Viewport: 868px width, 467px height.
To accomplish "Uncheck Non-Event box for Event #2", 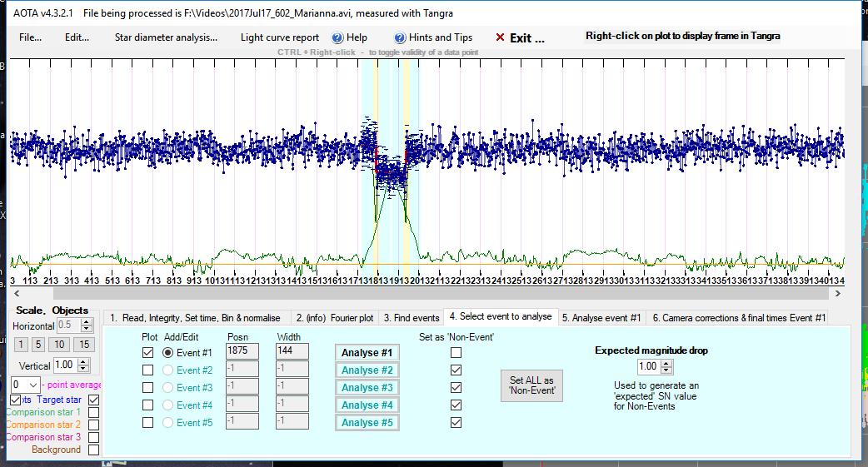I will pos(456,370).
